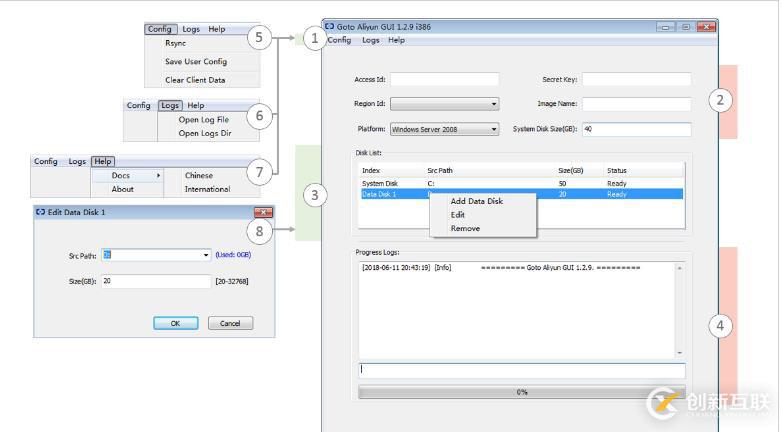The image size is (781, 432).
Task: Open Help menu in Goto Aliyun main window
Action: pyautogui.click(x=396, y=40)
